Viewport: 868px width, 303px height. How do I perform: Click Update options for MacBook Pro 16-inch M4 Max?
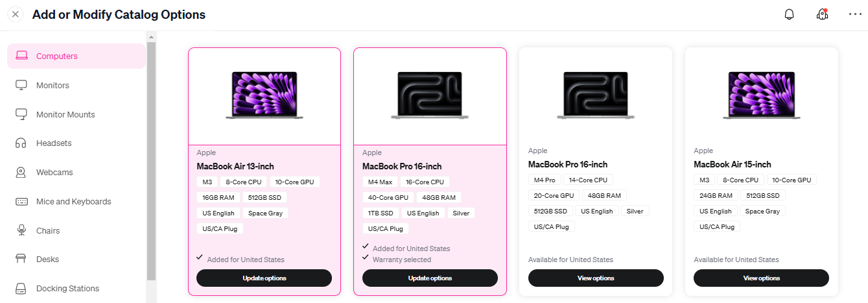click(430, 278)
